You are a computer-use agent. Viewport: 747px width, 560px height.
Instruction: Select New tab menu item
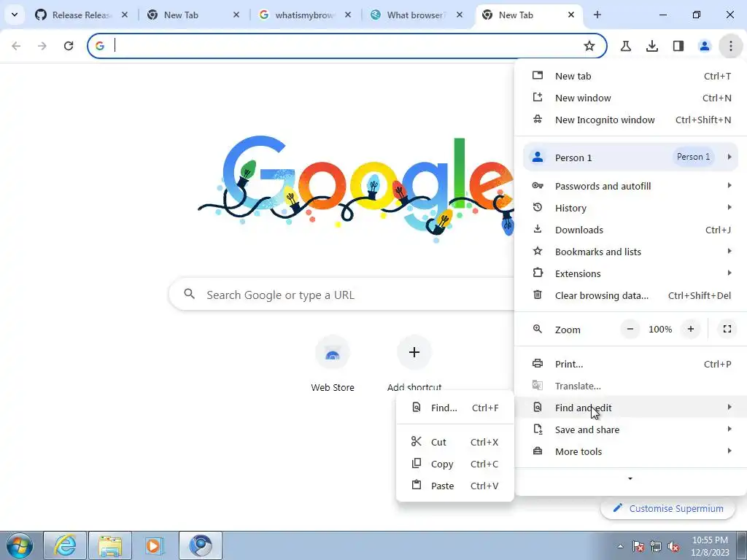pyautogui.click(x=631, y=76)
